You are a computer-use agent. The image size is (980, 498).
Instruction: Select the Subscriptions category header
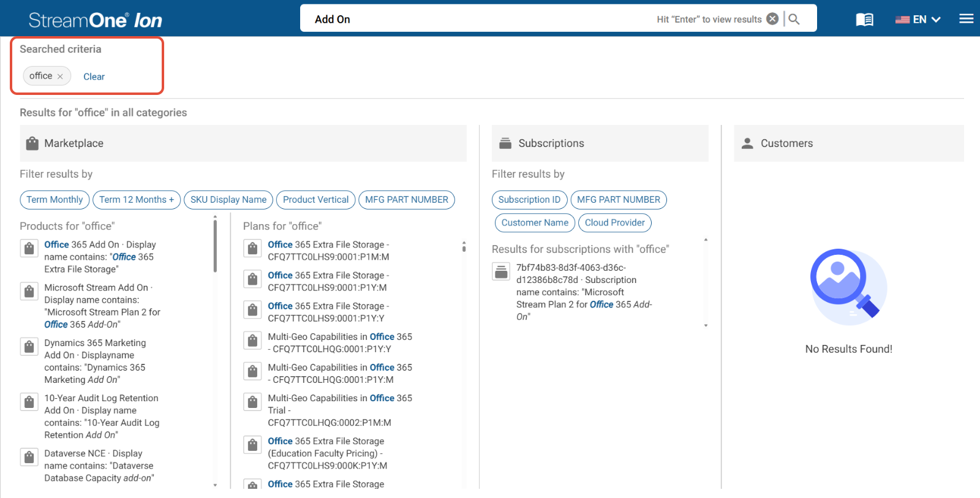click(600, 143)
